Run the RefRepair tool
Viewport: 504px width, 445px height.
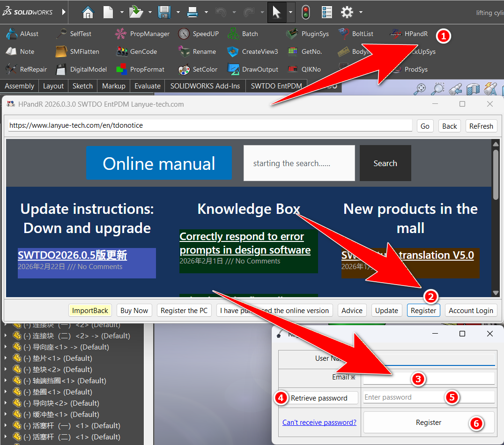[x=26, y=69]
